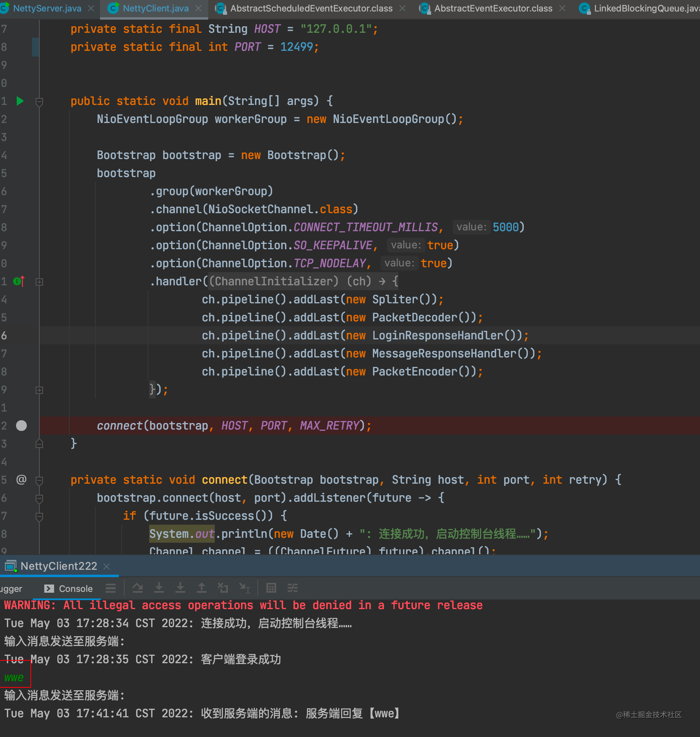Collapse the connect method fold marker

point(39,480)
